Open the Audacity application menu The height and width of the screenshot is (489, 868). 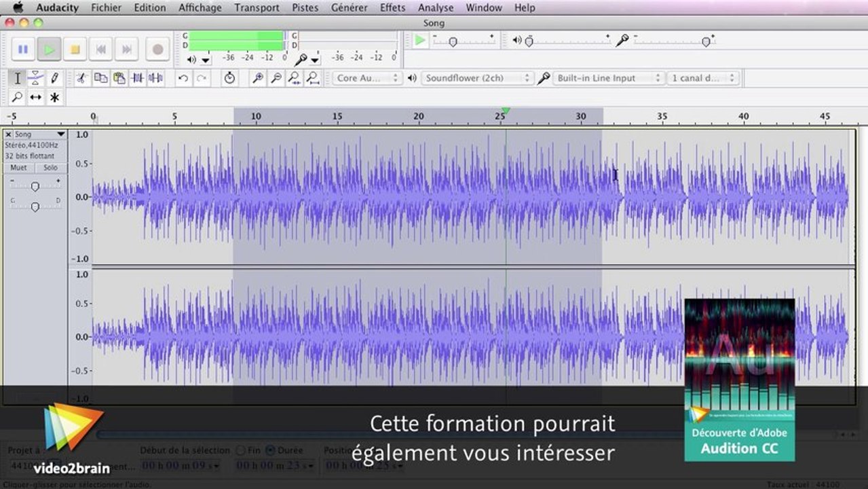point(58,7)
